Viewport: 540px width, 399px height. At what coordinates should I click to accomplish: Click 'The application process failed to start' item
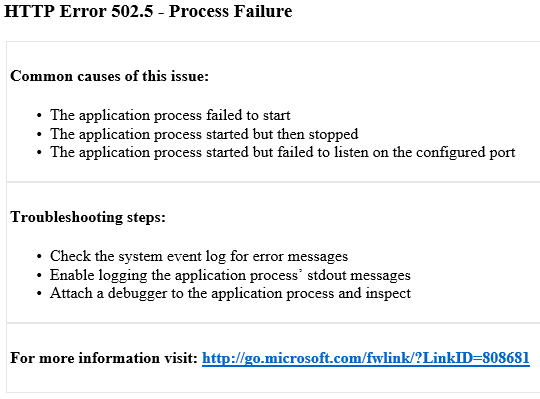click(x=170, y=115)
